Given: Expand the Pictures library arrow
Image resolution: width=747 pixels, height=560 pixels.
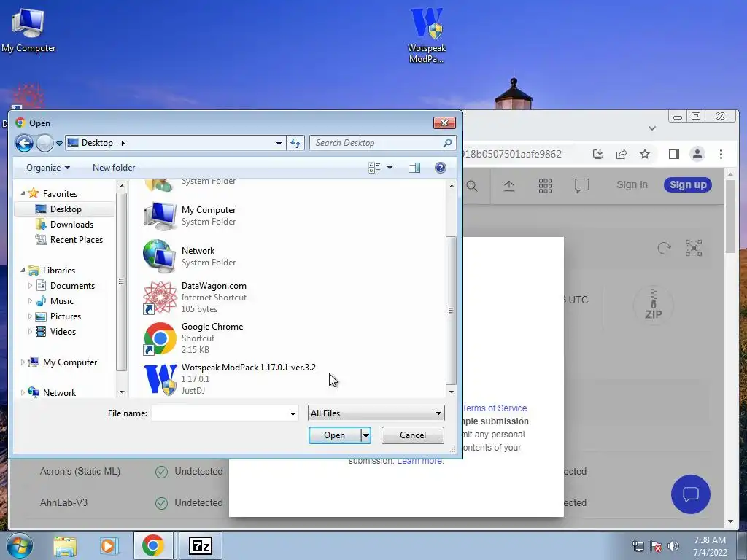Looking at the screenshot, I should tap(30, 316).
